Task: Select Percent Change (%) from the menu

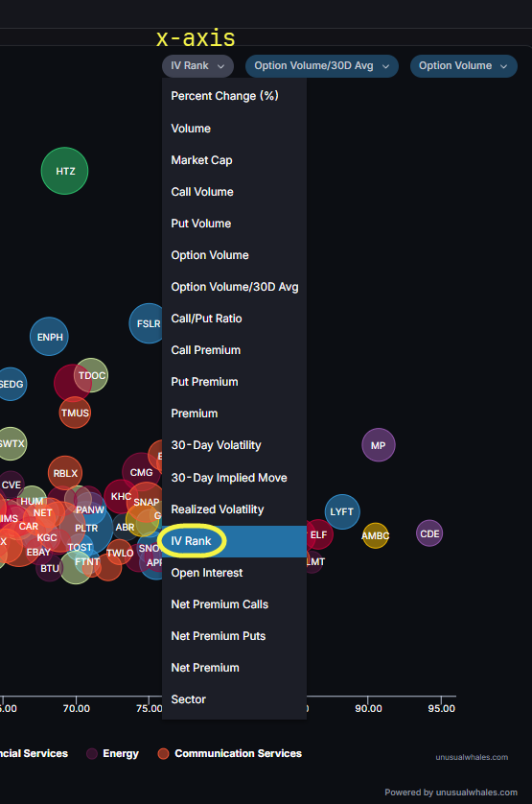Action: 234,96
